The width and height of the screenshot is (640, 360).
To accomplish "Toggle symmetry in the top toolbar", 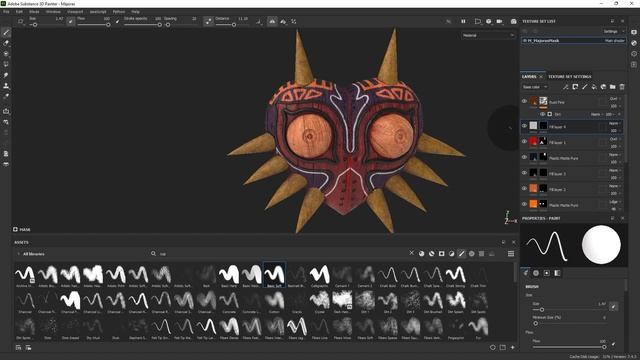I will (272, 21).
